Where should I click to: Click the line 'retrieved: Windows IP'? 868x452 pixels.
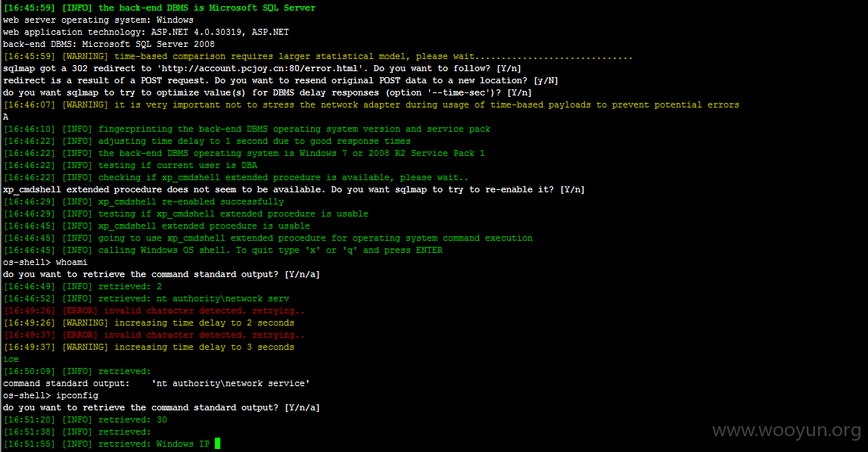tap(106, 444)
